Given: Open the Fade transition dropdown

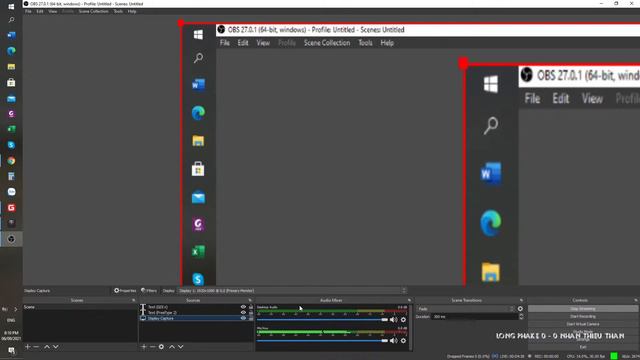Looking at the screenshot, I should pyautogui.click(x=465, y=309).
